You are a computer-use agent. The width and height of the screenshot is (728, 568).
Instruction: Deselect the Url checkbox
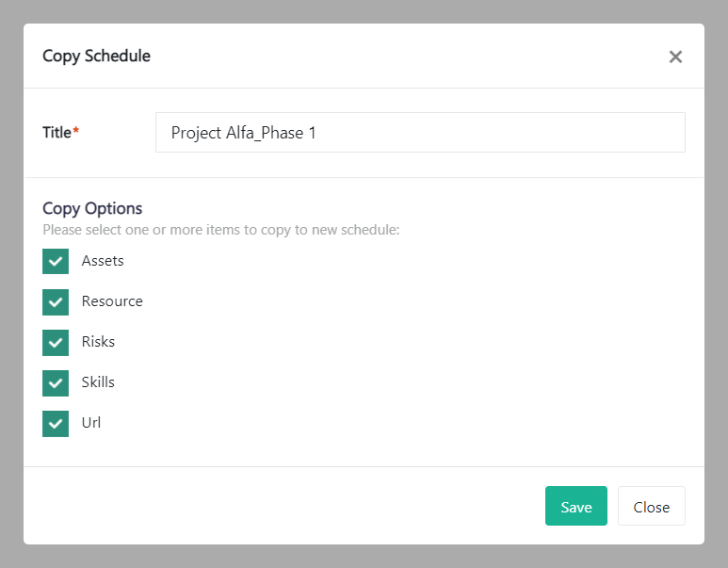[x=56, y=423]
